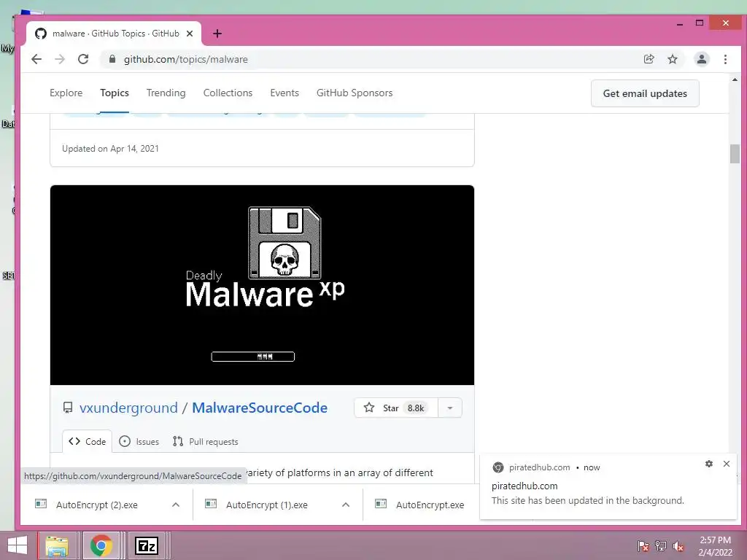The height and width of the screenshot is (560, 747).
Task: Switch to the Code tab of the repository
Action: 88,441
